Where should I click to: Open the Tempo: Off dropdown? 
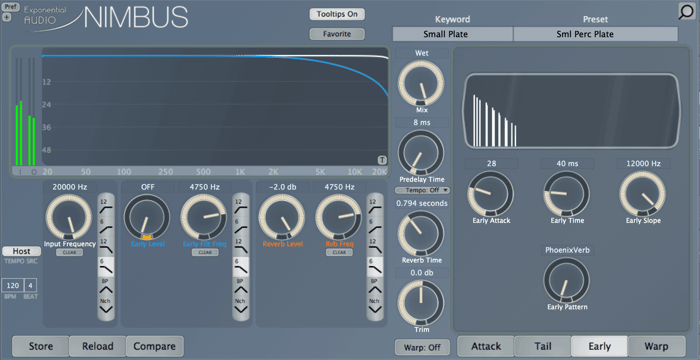(422, 190)
